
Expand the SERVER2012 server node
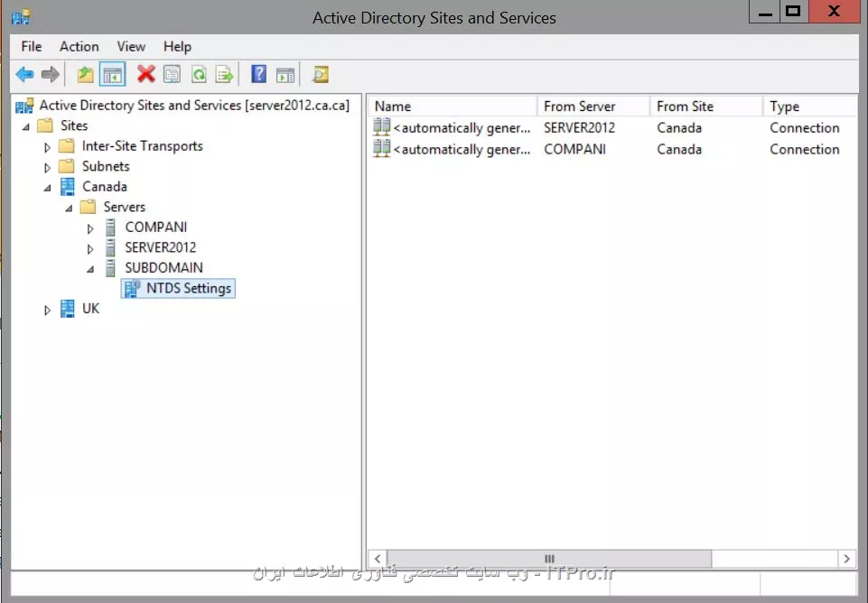tap(90, 249)
